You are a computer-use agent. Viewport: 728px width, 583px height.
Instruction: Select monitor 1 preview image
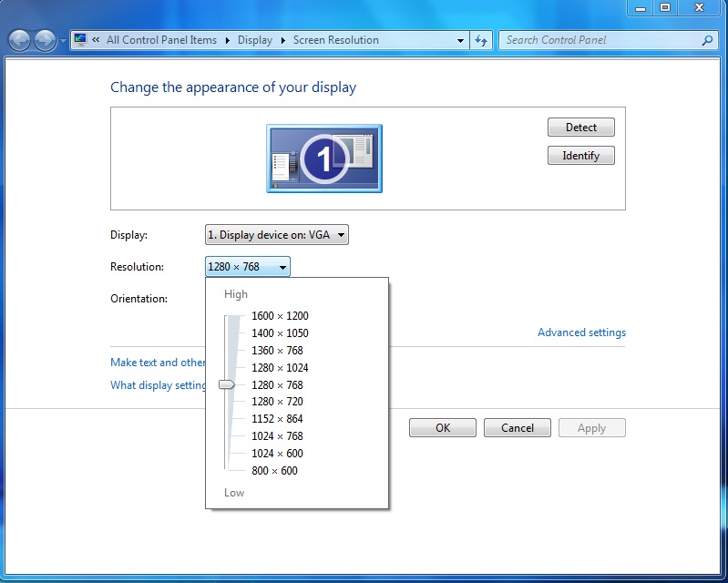coord(324,159)
